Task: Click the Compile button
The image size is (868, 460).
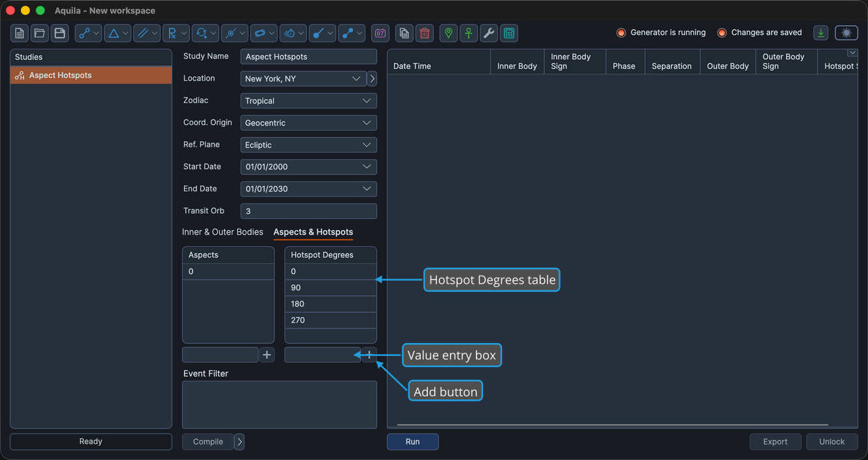Action: tap(208, 442)
